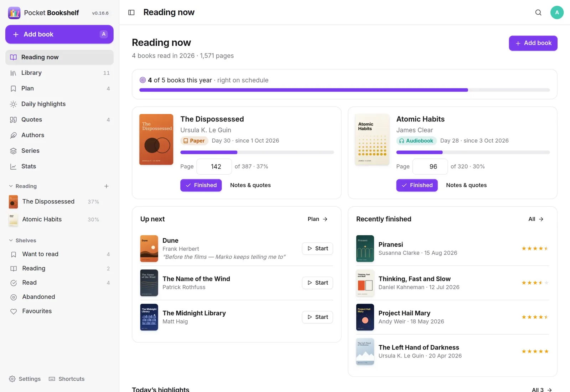This screenshot has width=570, height=392.
Task: Go to the Plan page
Action: (x=59, y=88)
